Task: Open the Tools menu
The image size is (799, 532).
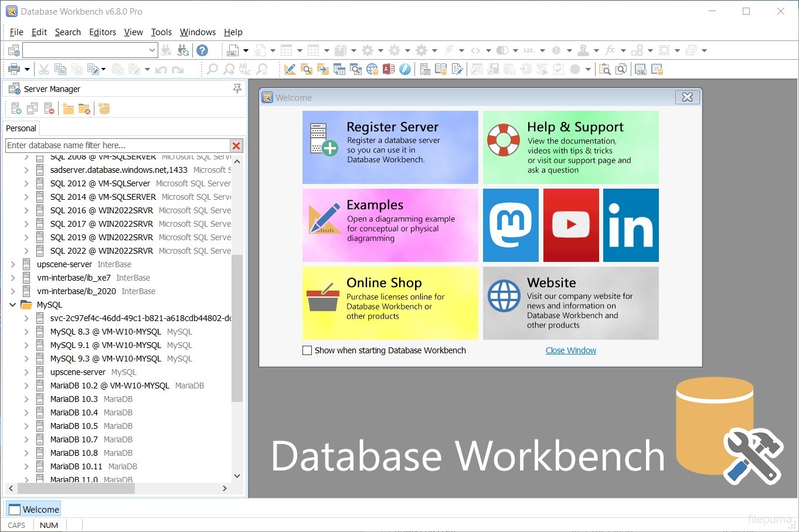Action: coord(161,32)
